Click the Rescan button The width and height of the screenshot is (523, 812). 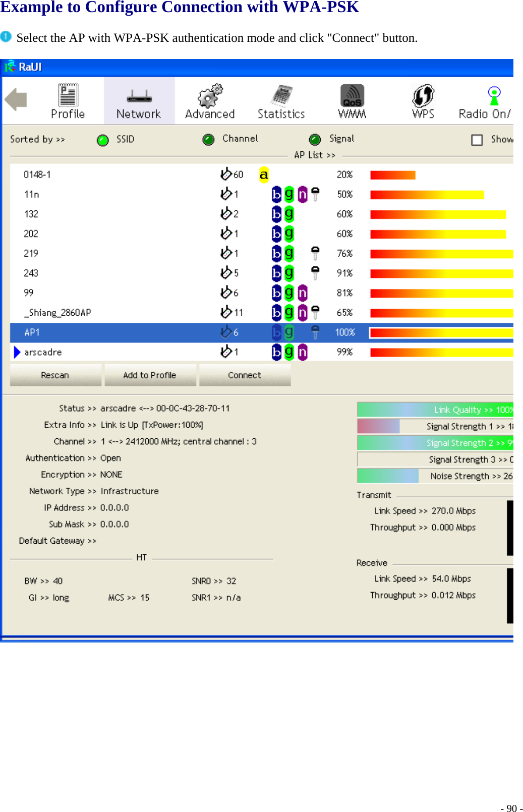(x=55, y=375)
